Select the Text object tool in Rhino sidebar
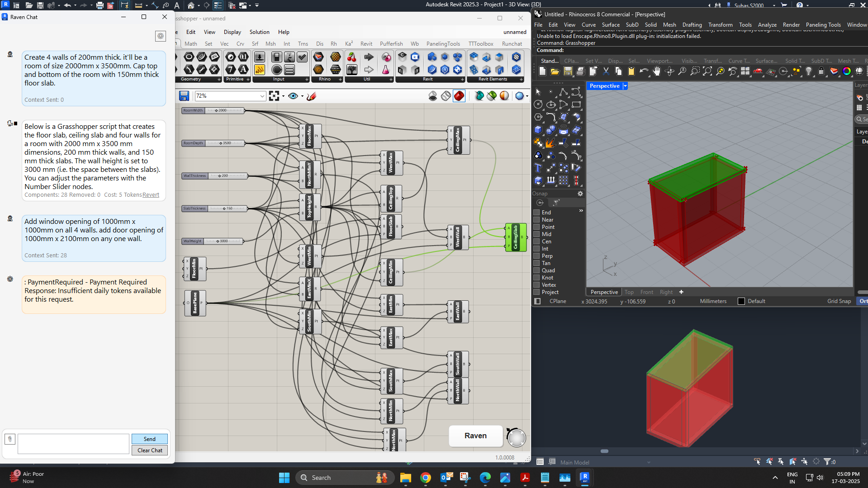The image size is (868, 488). [x=538, y=168]
